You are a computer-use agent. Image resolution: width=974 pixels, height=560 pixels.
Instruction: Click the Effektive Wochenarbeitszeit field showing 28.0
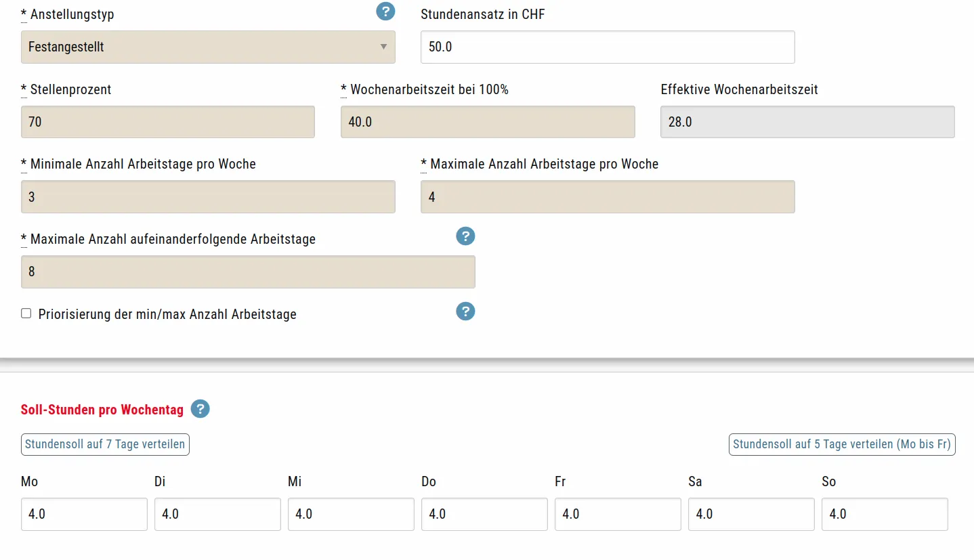point(807,122)
